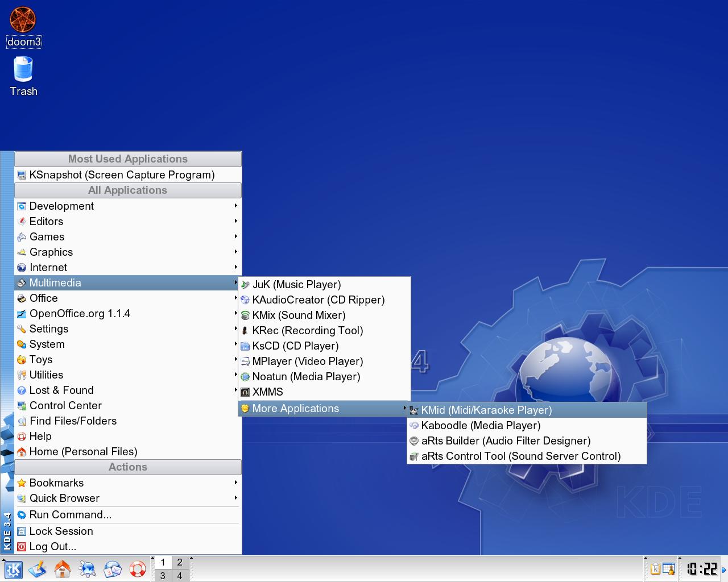Expand the Internet submenu arrow
This screenshot has width=728, height=582.
[235, 267]
